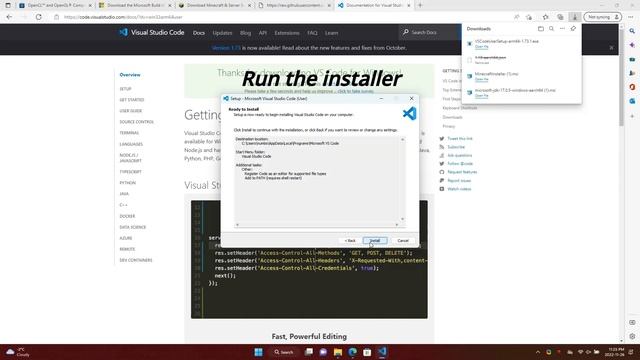Open a new browser tab with plus
This screenshot has height=360, width=640.
(420, 5)
